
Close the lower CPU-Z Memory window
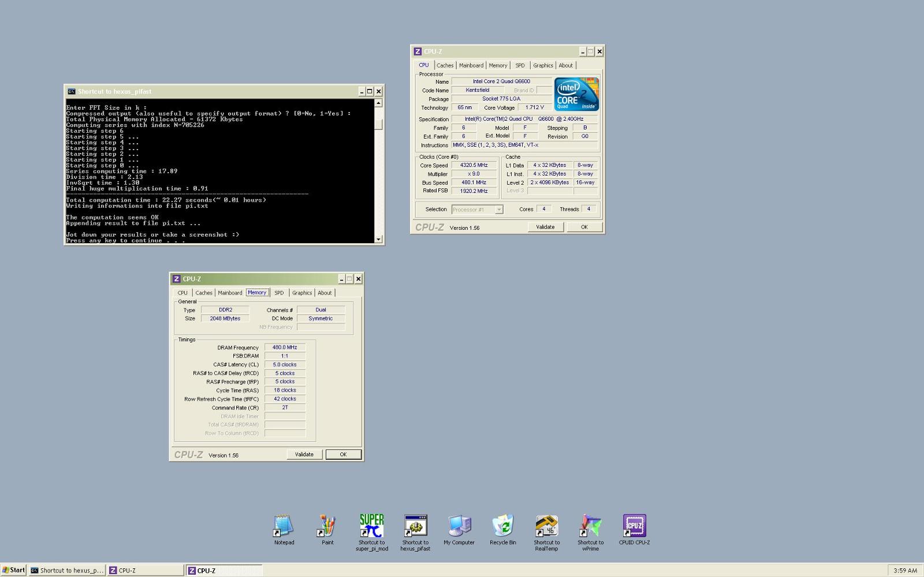(x=358, y=279)
